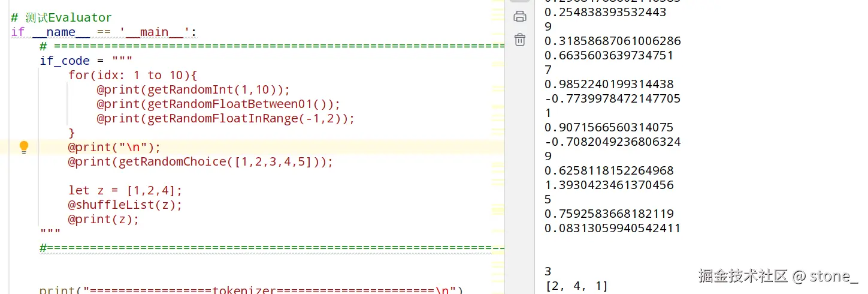The width and height of the screenshot is (868, 294).
Task: Click output value 0.6635603639734751
Action: 609,55
